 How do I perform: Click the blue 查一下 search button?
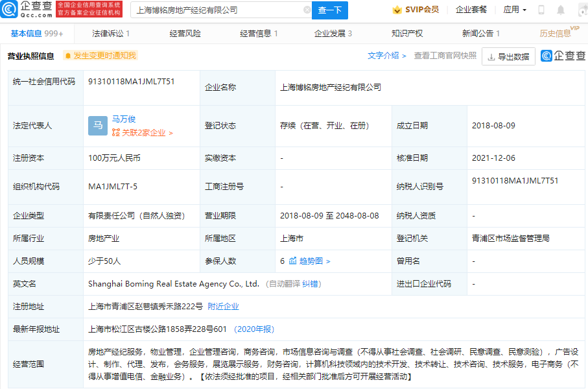pos(331,10)
